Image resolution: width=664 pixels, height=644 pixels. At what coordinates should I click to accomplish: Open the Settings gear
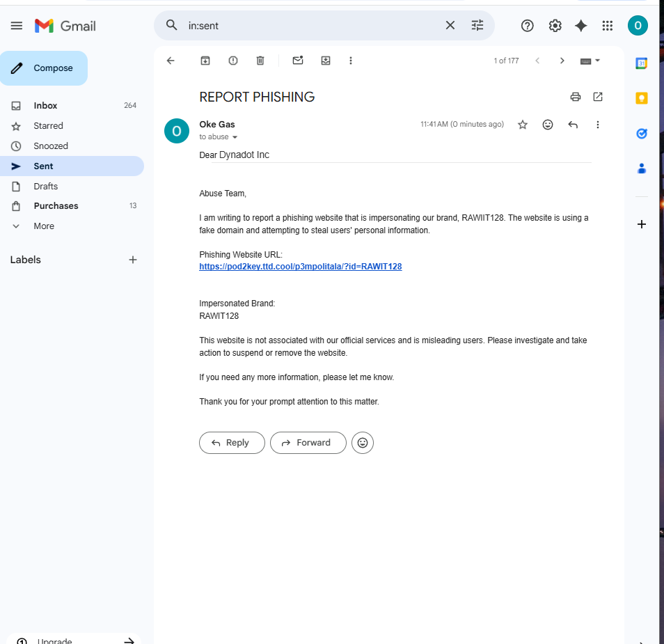[x=555, y=26]
